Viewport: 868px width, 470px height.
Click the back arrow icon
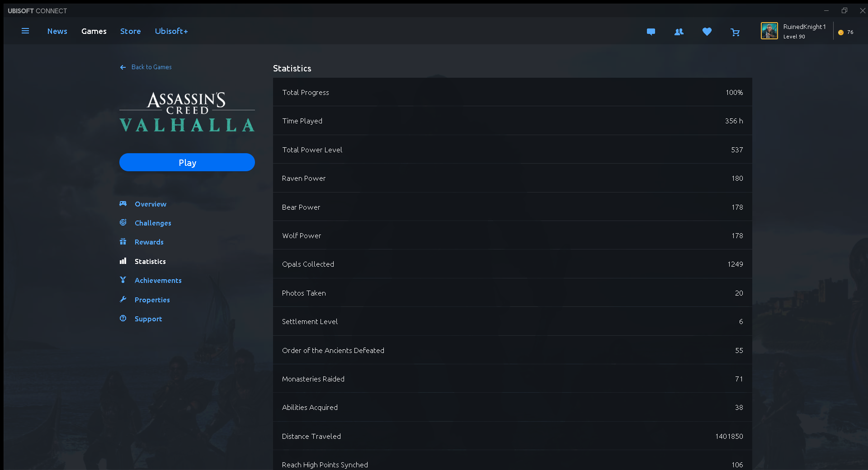tap(123, 67)
